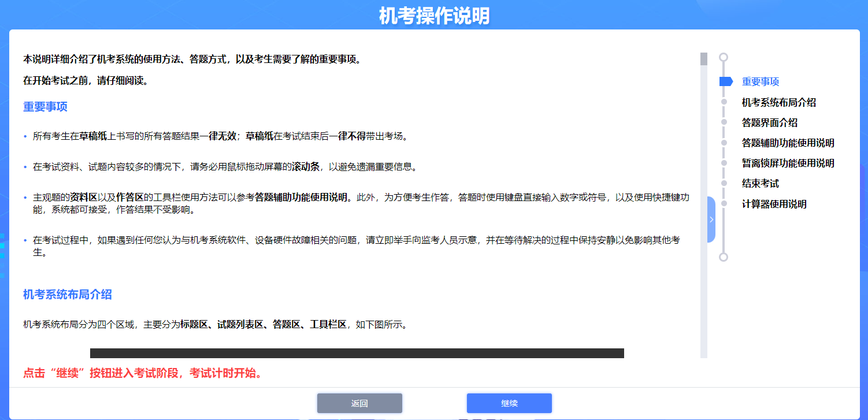Open 计算器使用说明 from the navigation list
Screen dimensions: 868x420
point(774,204)
